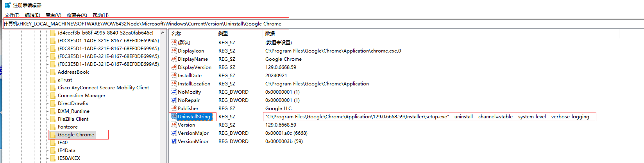This screenshot has width=644, height=163.
Task: Click the Cisco AnyConnect key folder icon
Action: point(53,88)
